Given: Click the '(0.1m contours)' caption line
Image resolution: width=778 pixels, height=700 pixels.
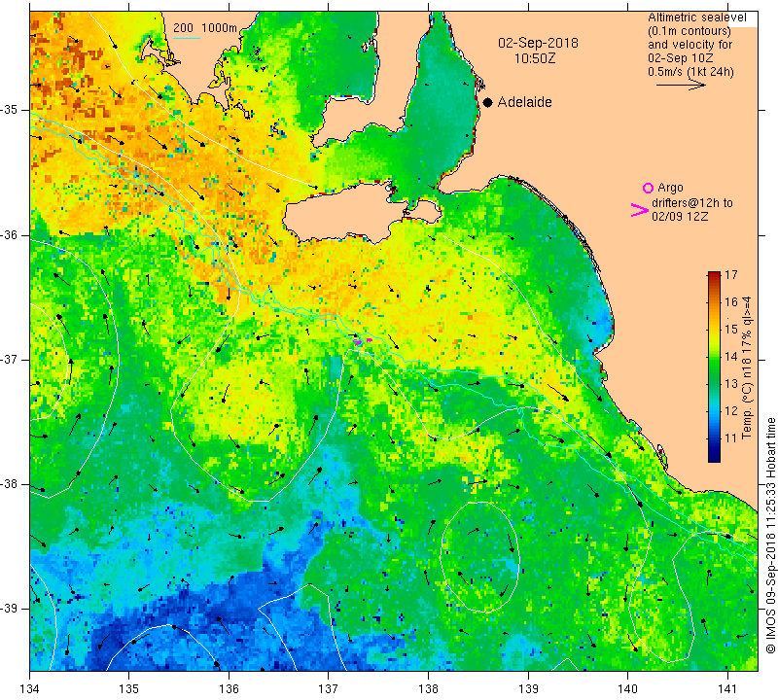Looking at the screenshot, I should click(689, 31).
